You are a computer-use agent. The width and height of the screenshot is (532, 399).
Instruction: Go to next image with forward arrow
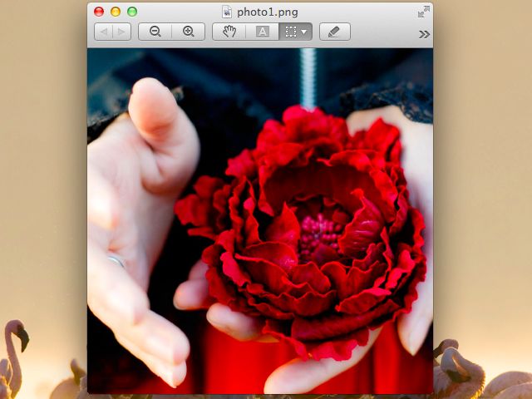click(x=121, y=32)
